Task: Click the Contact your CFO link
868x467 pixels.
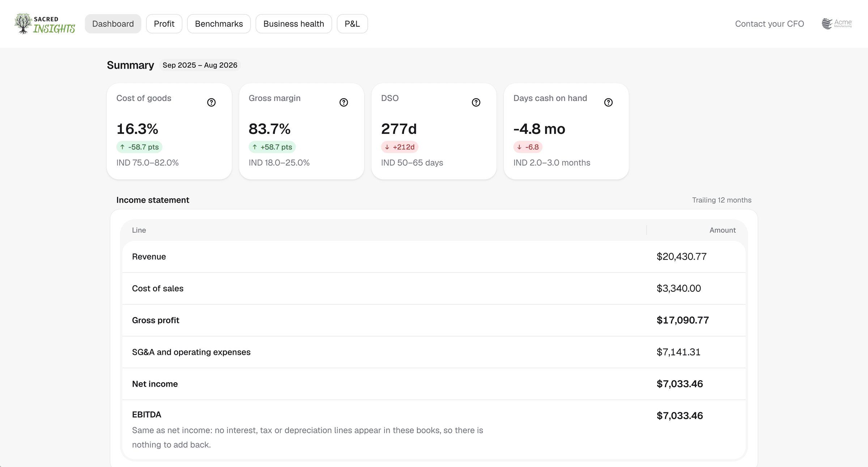Action: point(770,24)
